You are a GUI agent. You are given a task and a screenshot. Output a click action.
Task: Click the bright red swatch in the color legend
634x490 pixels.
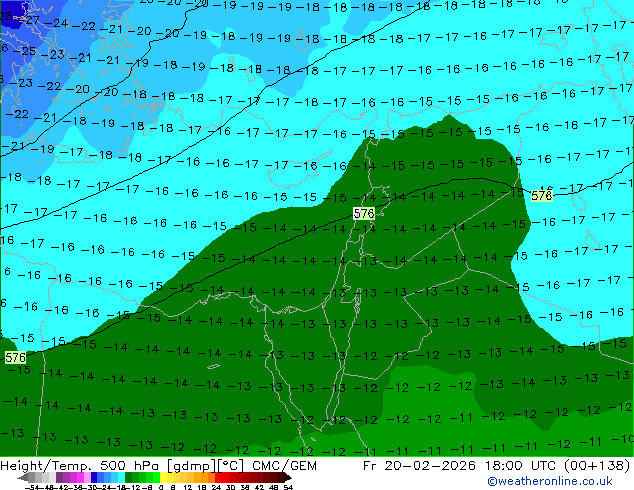tap(218, 477)
